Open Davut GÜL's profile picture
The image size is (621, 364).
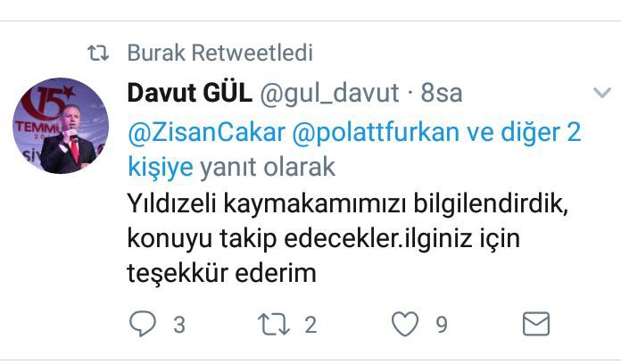pos(61,126)
